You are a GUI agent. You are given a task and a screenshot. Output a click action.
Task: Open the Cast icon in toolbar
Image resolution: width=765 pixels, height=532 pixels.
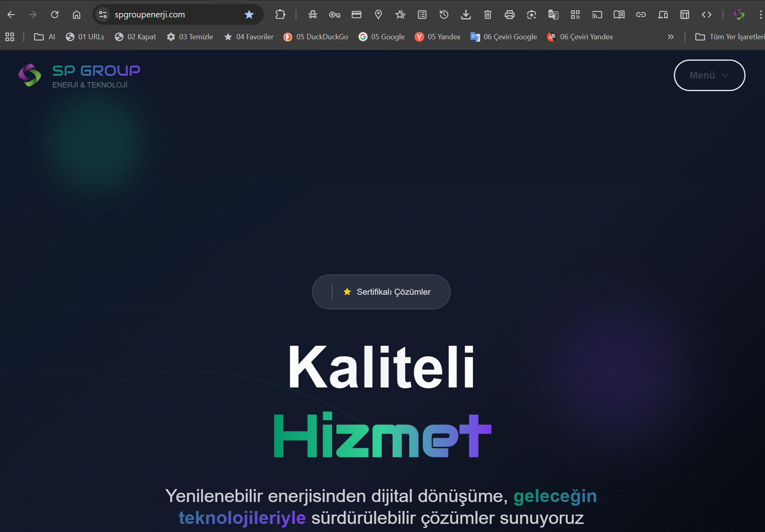click(597, 14)
